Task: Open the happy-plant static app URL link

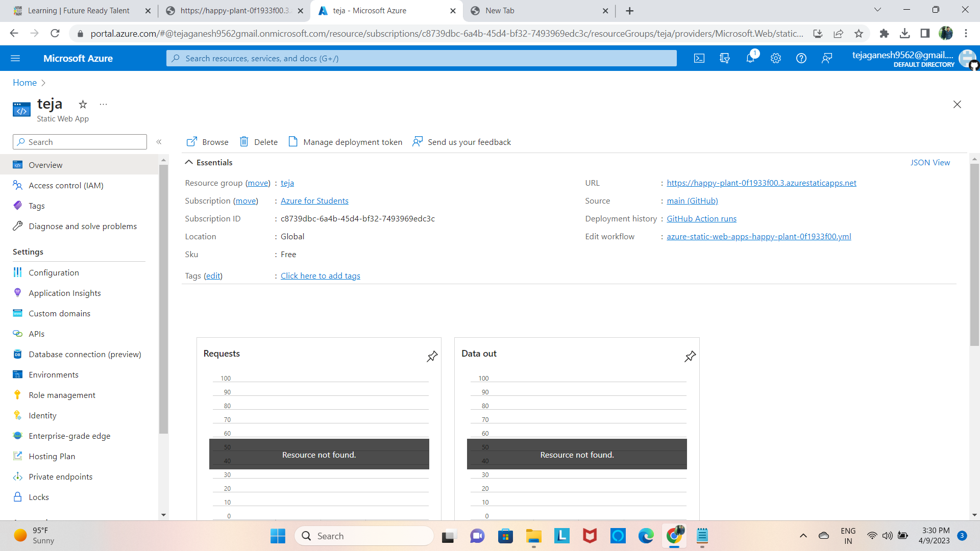Action: (761, 183)
